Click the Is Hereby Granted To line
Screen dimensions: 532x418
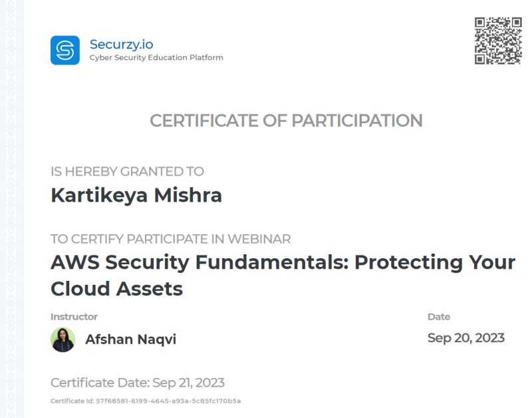pyautogui.click(x=127, y=172)
